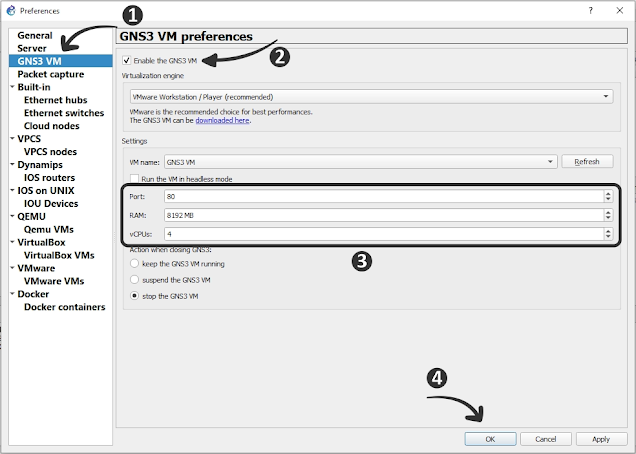
Task: Check Run the VM in headless mode
Action: point(134,179)
